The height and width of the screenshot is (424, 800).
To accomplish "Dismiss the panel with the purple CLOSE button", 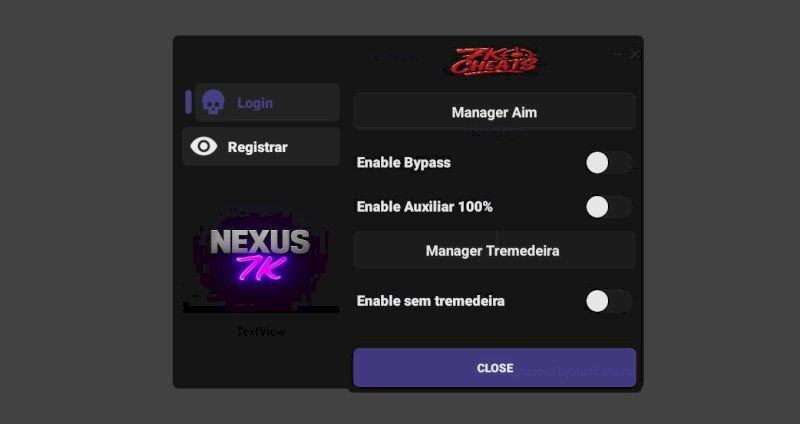I will pos(494,368).
